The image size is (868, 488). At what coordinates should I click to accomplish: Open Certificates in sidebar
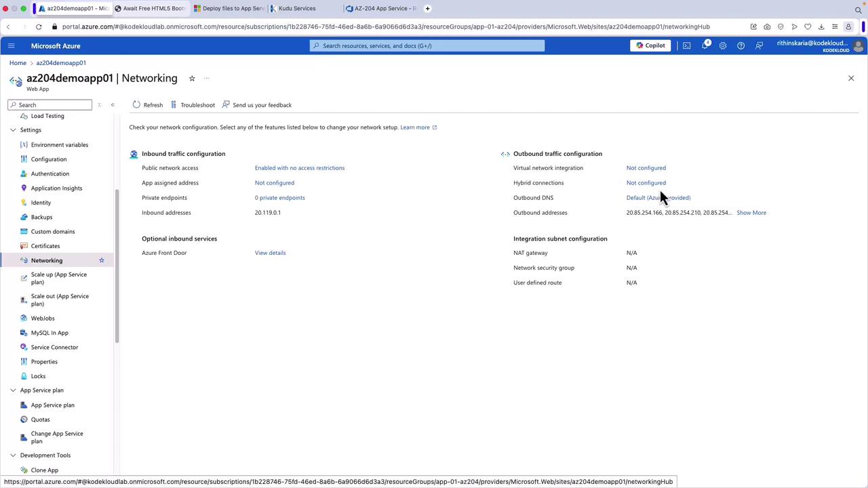pos(45,246)
